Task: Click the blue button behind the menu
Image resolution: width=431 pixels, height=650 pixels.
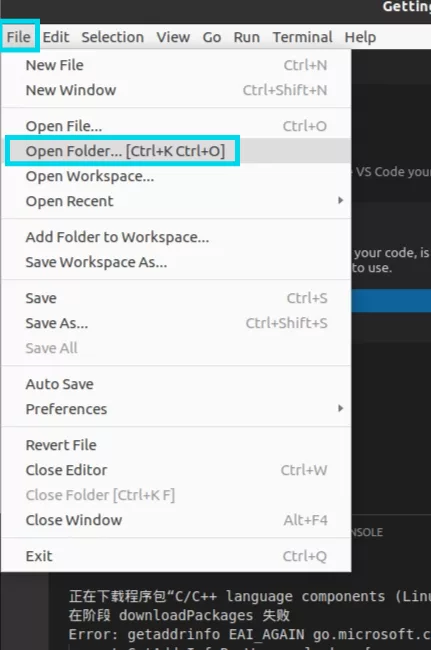Action: point(391,301)
